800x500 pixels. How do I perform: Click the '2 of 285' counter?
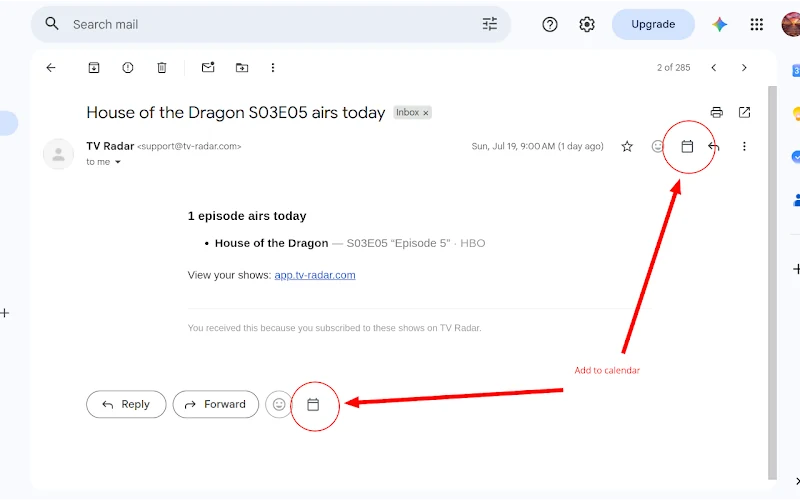pos(673,67)
